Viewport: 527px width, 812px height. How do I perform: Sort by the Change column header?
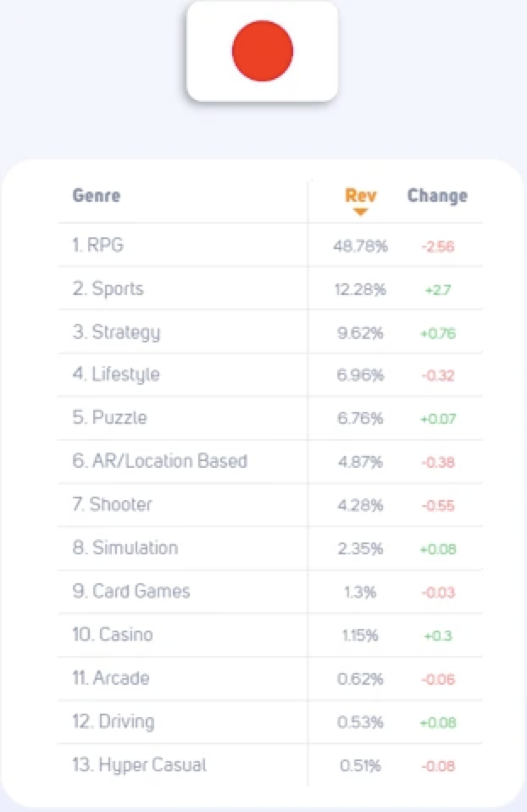tap(437, 195)
